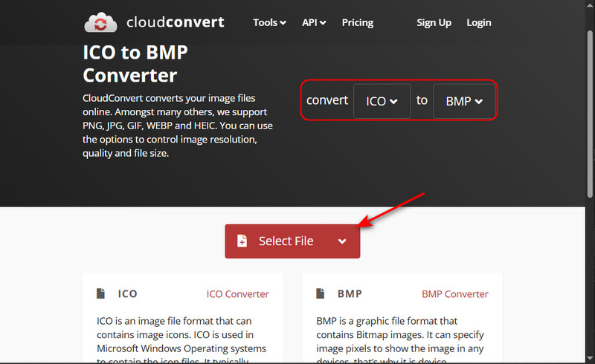Click the CloudConvert description paragraph
595x364 pixels.
coord(178,126)
